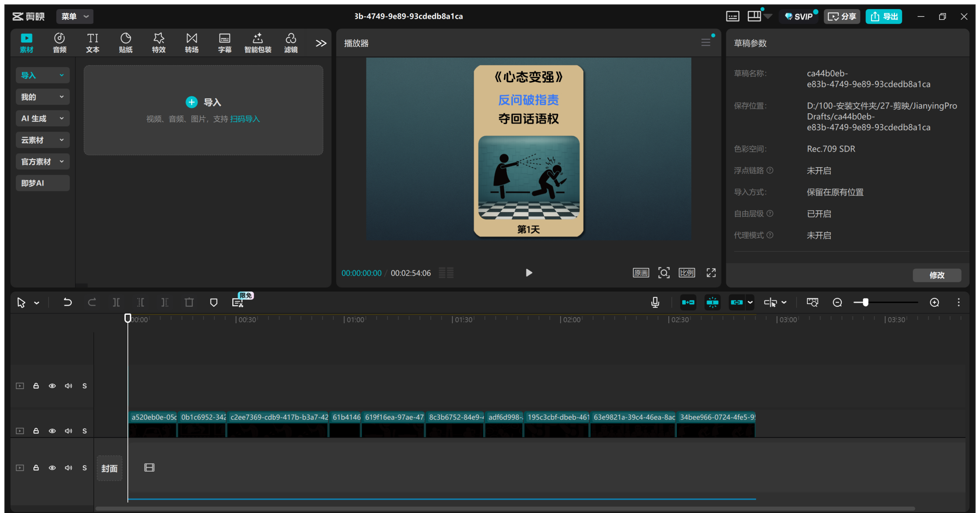The height and width of the screenshot is (513, 980).
Task: Expand the AI 生成 sidebar section
Action: [x=42, y=119]
